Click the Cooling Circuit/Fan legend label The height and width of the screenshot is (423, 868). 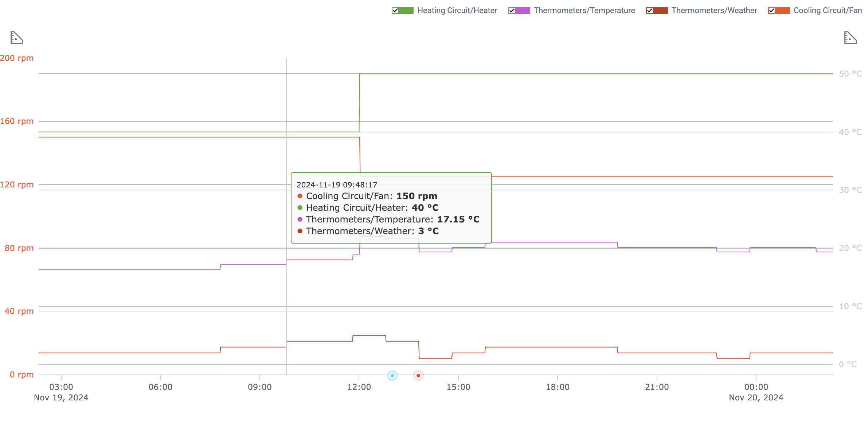(x=828, y=11)
